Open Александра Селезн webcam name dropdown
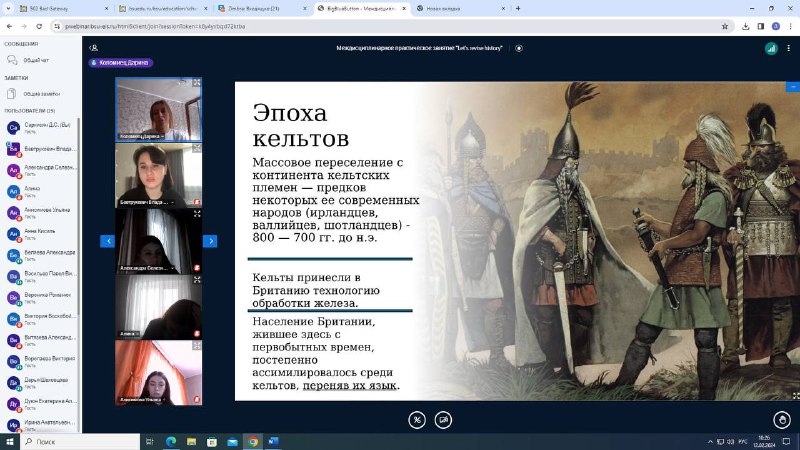The width and height of the screenshot is (800, 450). coord(146,268)
